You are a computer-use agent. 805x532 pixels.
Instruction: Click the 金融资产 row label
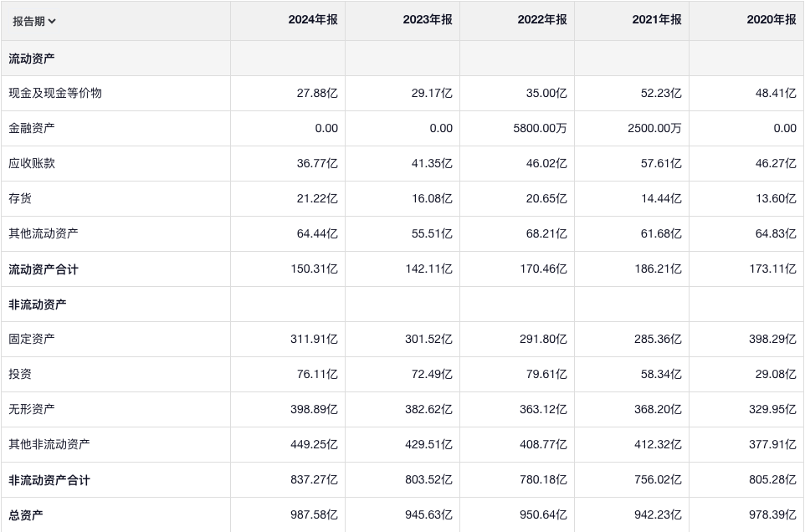click(x=32, y=129)
